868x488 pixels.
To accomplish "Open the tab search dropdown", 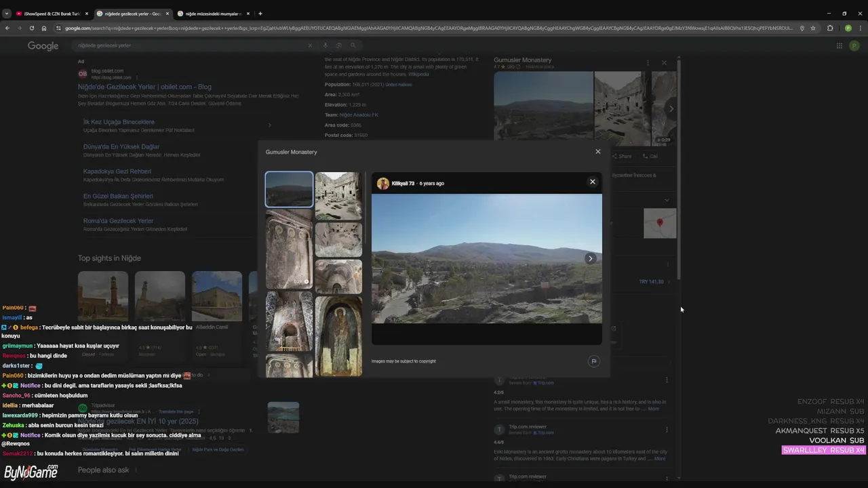I will coord(7,14).
